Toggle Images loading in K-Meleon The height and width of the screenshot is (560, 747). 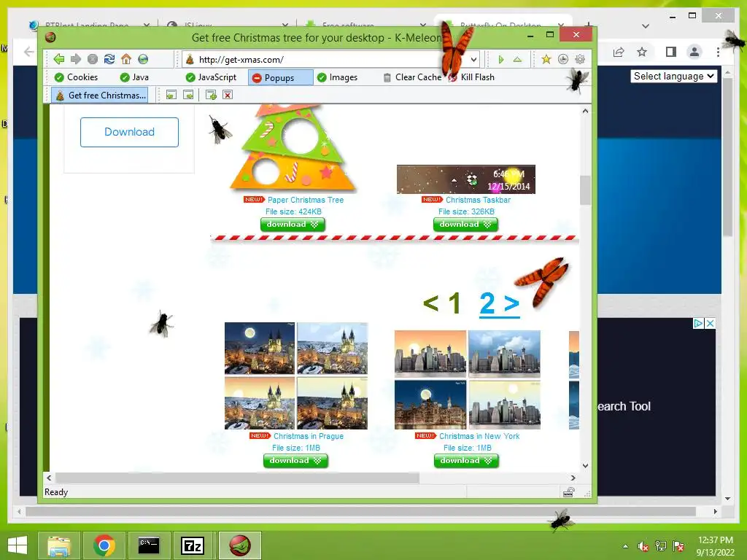337,77
